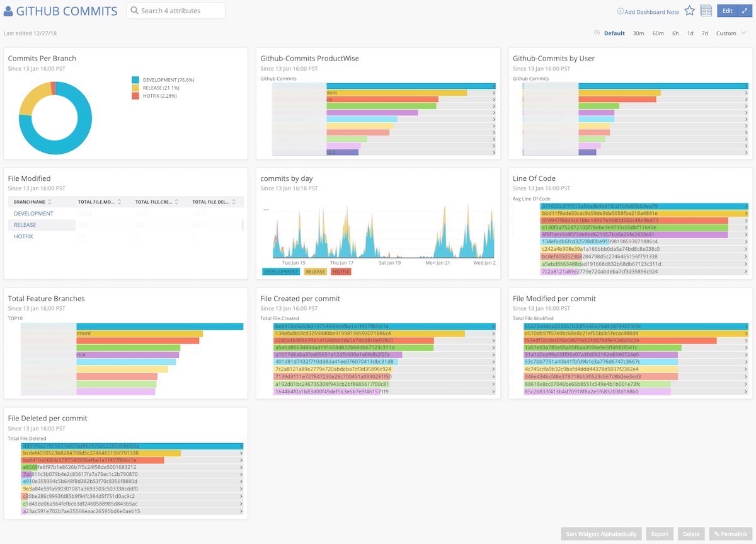
Task: Click the commits by day widget title
Action: [x=287, y=178]
